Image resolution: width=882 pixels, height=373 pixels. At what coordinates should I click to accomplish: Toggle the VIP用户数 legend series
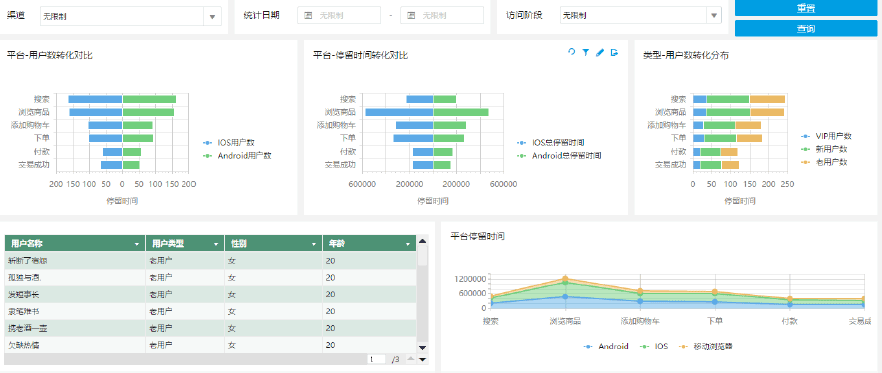[826, 136]
